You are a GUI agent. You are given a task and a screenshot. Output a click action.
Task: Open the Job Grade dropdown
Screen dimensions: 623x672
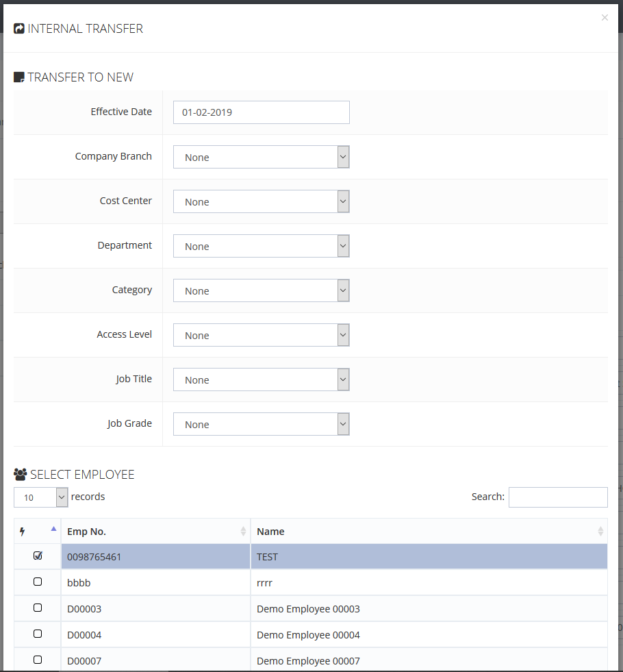coord(261,424)
